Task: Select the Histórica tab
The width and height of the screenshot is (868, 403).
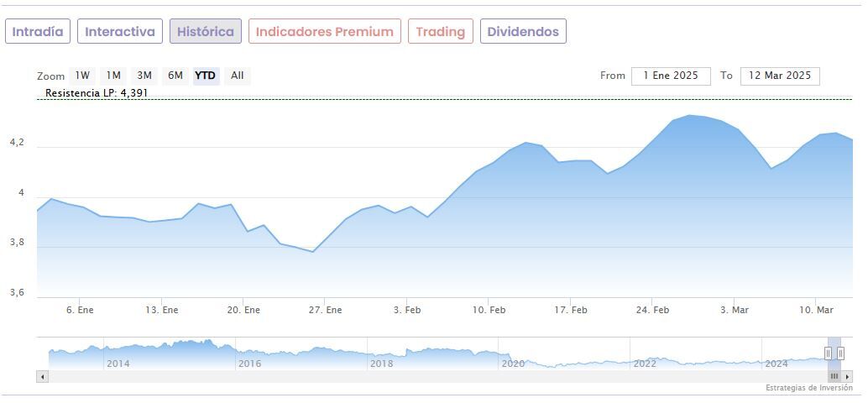Action: pos(206,32)
